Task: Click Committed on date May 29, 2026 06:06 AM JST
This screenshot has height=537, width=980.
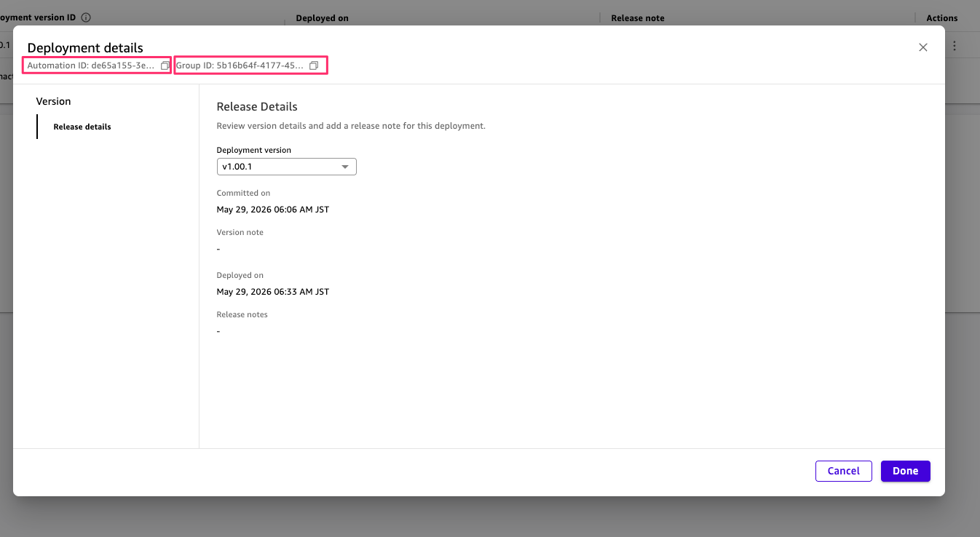Action: click(x=273, y=210)
